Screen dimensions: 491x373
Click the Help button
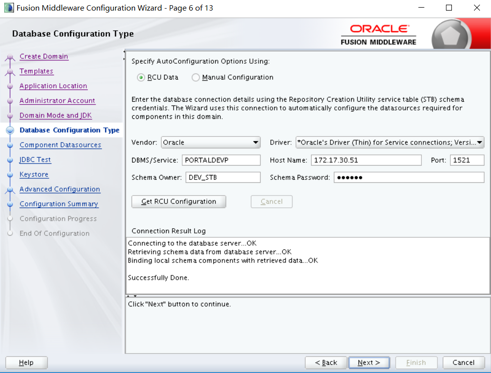coord(26,362)
